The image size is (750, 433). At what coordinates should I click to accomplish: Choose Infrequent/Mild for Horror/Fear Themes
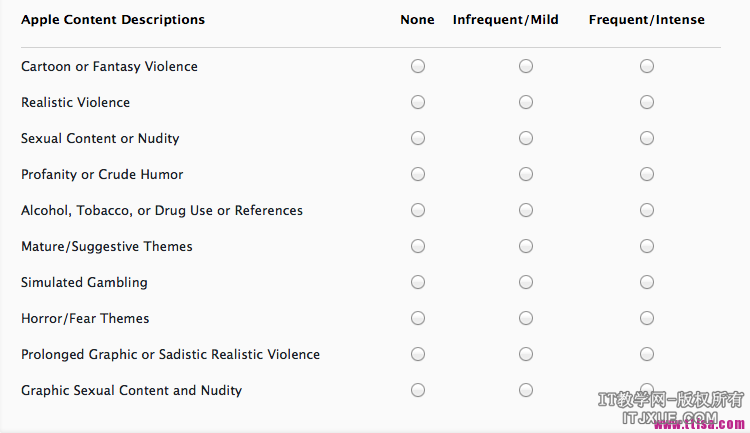click(526, 318)
